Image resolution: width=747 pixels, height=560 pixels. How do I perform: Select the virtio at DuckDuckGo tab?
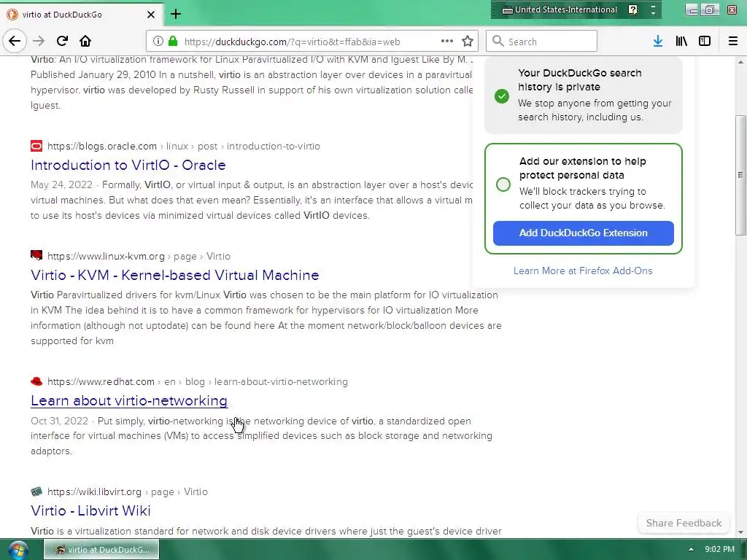tap(81, 15)
